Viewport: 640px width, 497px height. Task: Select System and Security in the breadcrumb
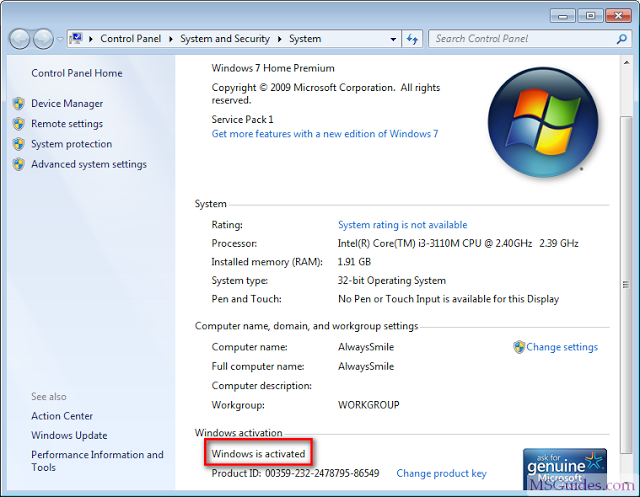click(x=225, y=39)
